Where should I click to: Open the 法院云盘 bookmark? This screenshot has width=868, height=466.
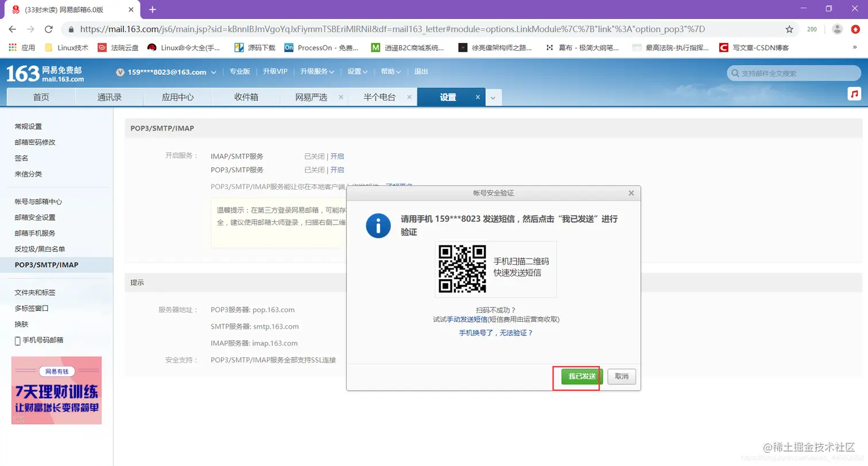(118, 48)
